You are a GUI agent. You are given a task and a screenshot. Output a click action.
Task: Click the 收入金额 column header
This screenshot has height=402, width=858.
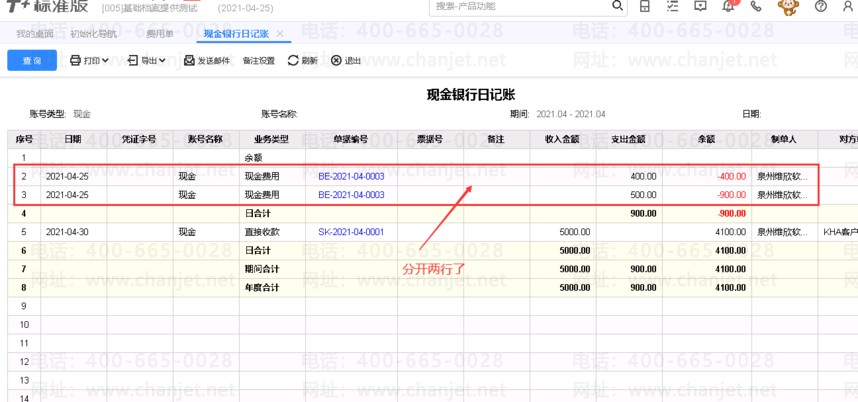pyautogui.click(x=563, y=139)
